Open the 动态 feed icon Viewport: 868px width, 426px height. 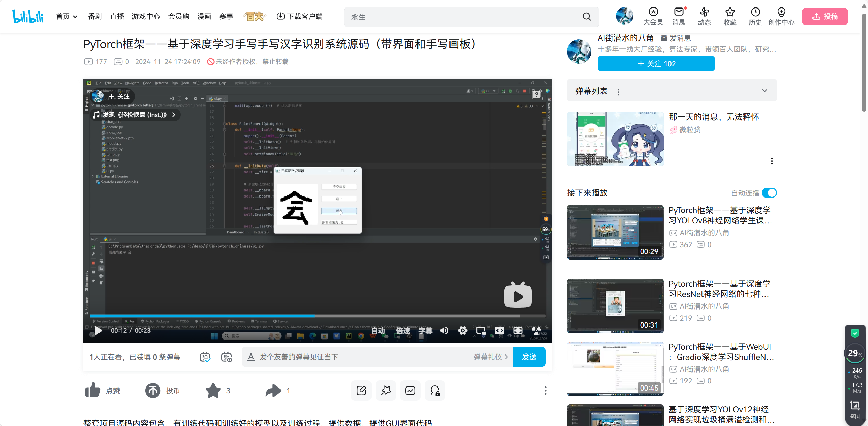tap(704, 16)
